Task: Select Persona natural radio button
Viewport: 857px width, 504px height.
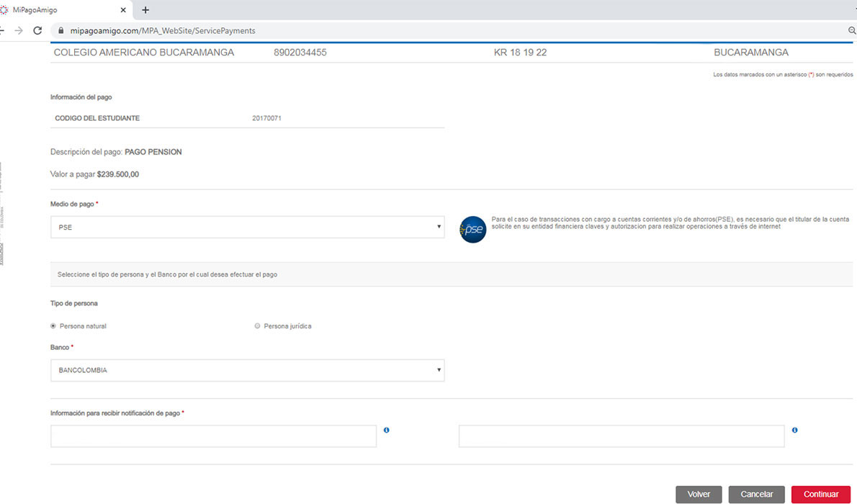Action: pyautogui.click(x=53, y=326)
